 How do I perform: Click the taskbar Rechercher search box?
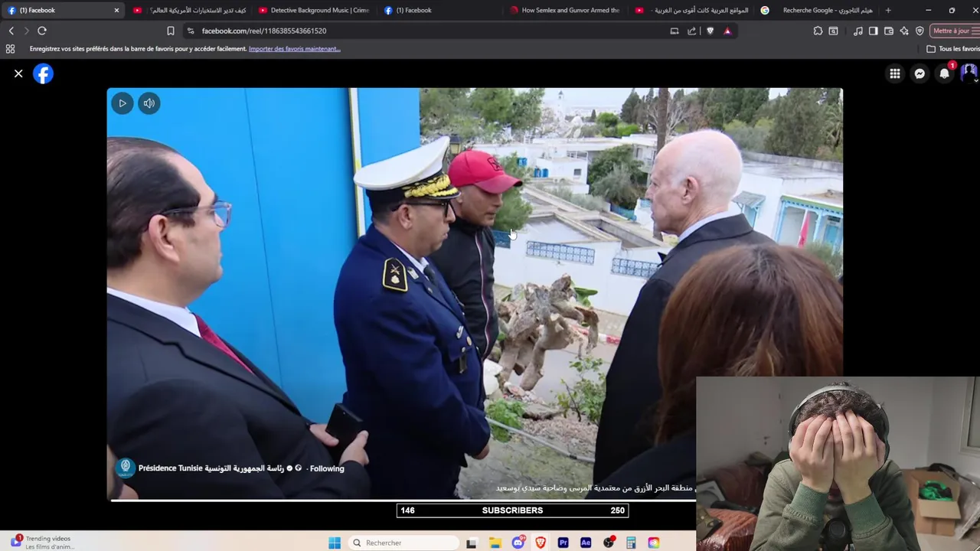click(x=404, y=543)
